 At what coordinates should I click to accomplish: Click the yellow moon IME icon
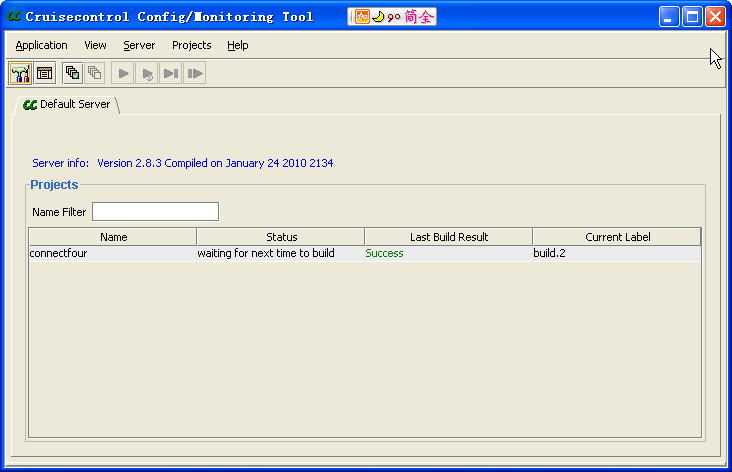click(x=378, y=17)
